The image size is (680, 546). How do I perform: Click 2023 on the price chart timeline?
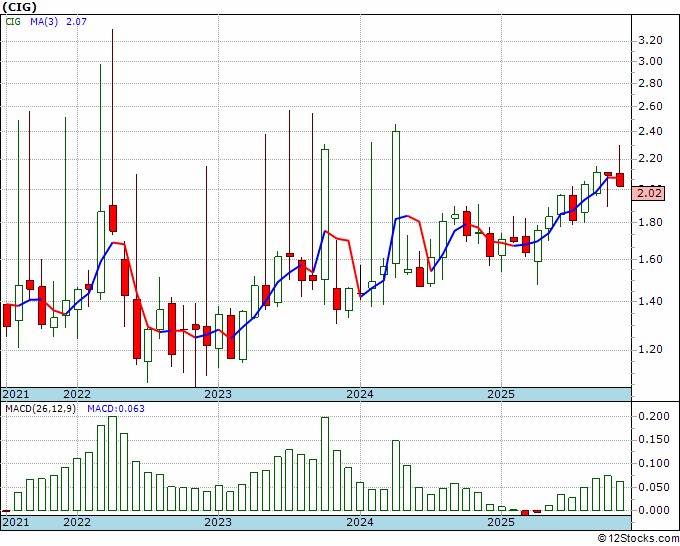tap(218, 394)
